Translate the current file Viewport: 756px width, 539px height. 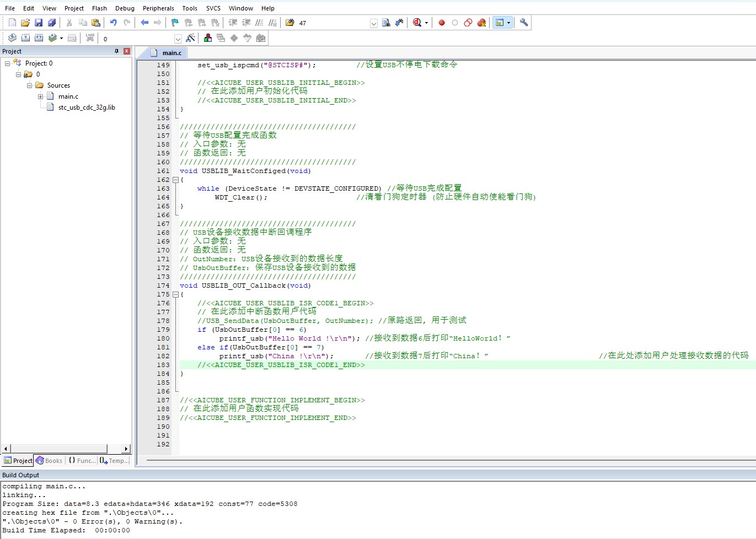pyautogui.click(x=12, y=38)
